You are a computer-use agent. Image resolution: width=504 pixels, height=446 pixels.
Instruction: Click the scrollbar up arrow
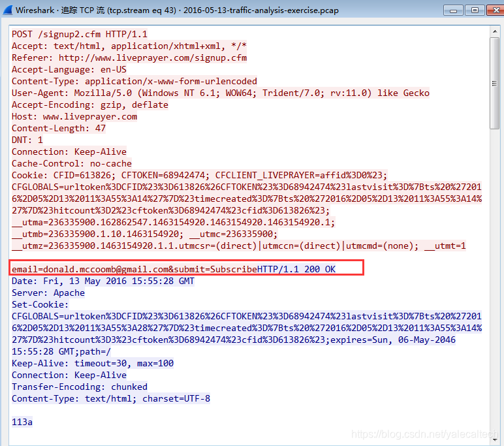coord(495,31)
